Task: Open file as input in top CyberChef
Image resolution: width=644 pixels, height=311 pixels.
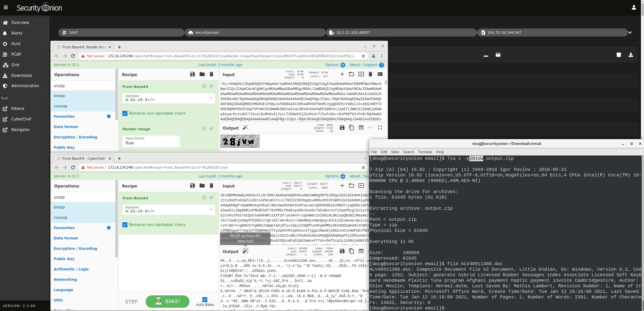Action: (361, 74)
